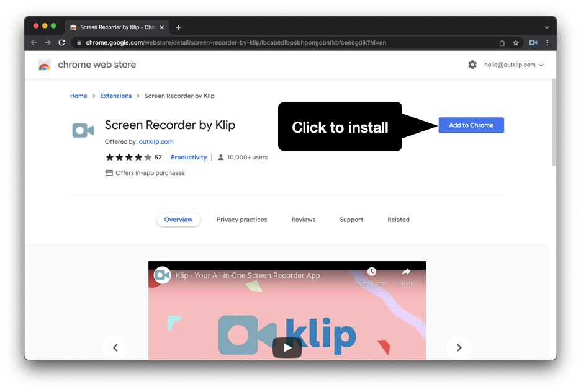Switch to Support tab
This screenshot has height=392, width=581.
351,220
